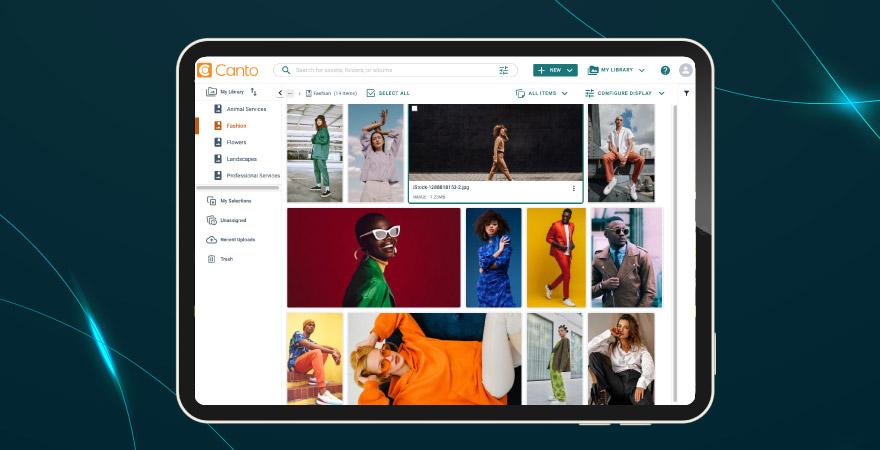Screen dimensions: 880x450
Task: Click the Canto logo
Action: pos(228,70)
